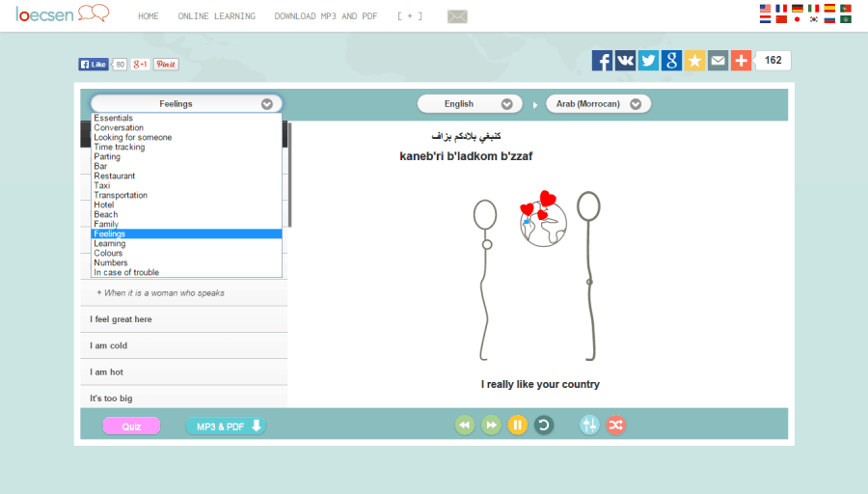Screen dimensions: 868x494
Task: Toggle the repeat loop button
Action: coord(544,425)
